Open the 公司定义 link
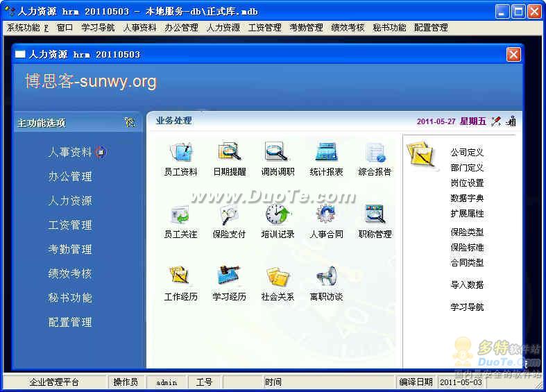546x392 pixels. click(x=467, y=153)
